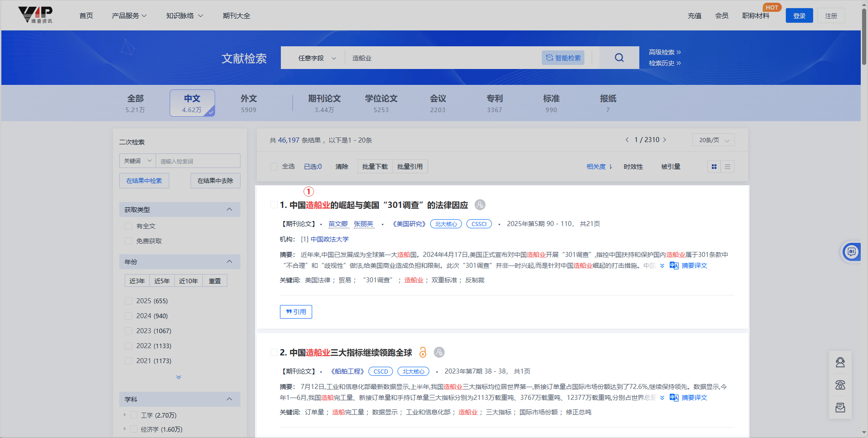
Task: Click 注册 register button
Action: [x=831, y=15]
